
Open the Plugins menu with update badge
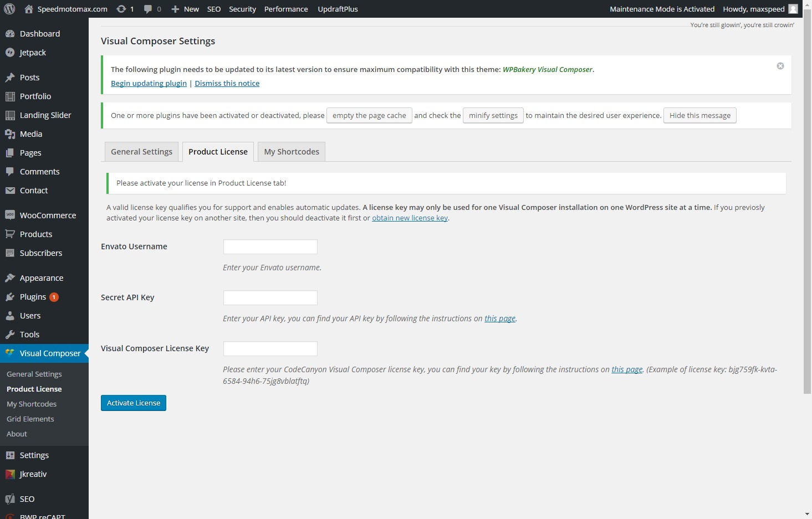coord(33,297)
